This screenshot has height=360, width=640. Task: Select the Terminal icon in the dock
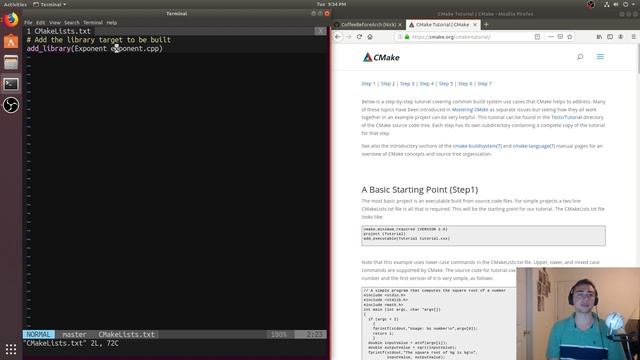click(x=11, y=84)
